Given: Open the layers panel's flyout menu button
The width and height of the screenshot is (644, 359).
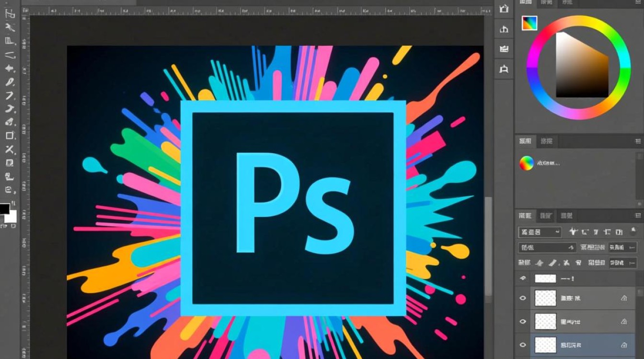Looking at the screenshot, I should tap(638, 216).
